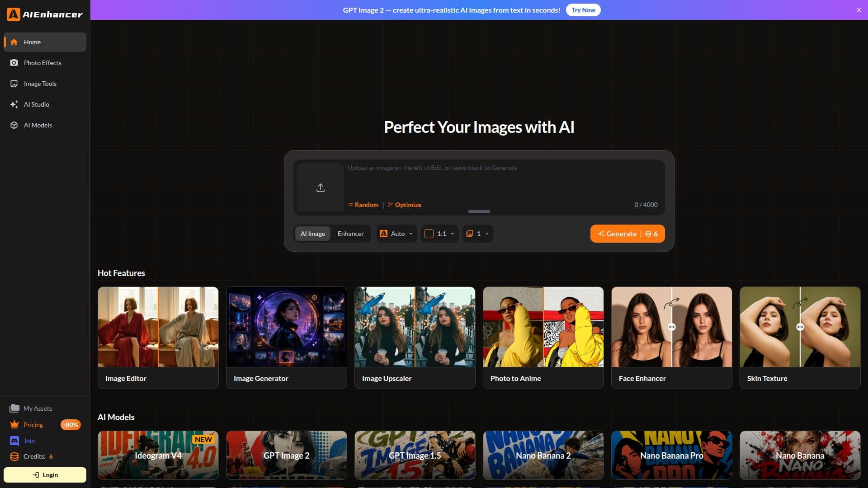Open the image count dropdown
The image size is (868, 488).
click(x=477, y=234)
